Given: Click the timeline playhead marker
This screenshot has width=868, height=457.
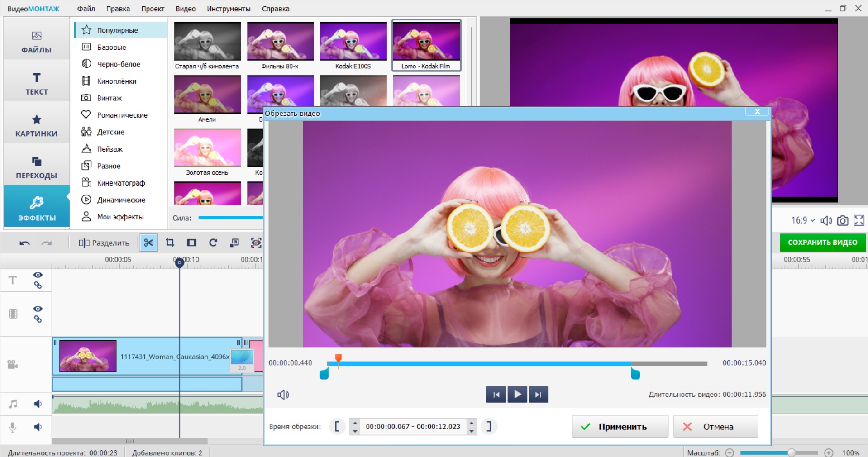Looking at the screenshot, I should click(x=179, y=262).
